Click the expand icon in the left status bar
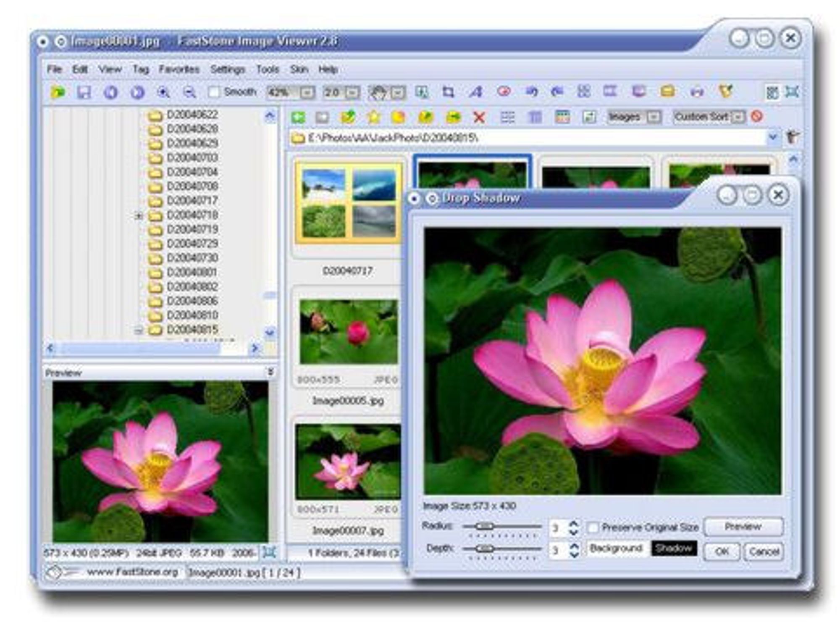Screen dimensions: 840x622 click(269, 553)
